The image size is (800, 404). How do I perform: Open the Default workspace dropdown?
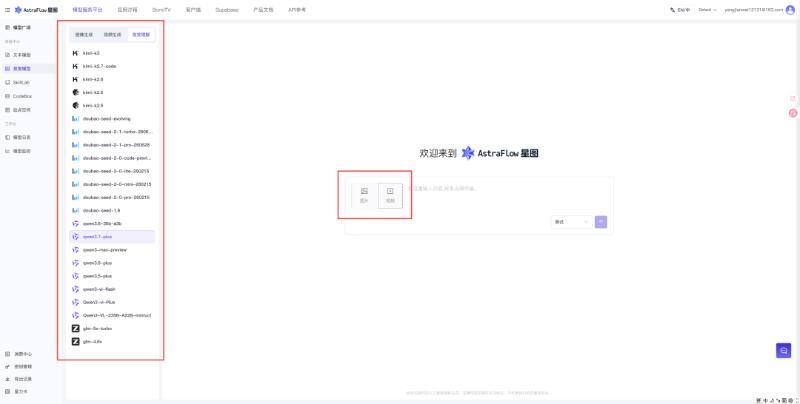(x=707, y=10)
